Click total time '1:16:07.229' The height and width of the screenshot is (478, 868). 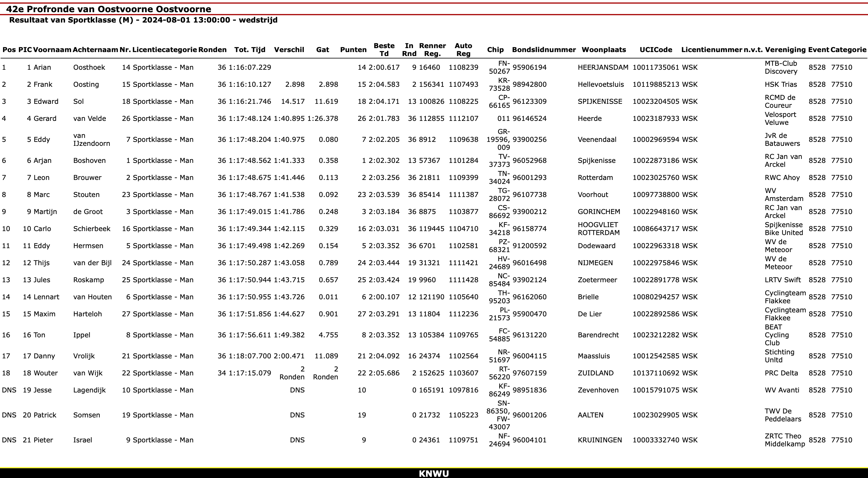point(250,67)
